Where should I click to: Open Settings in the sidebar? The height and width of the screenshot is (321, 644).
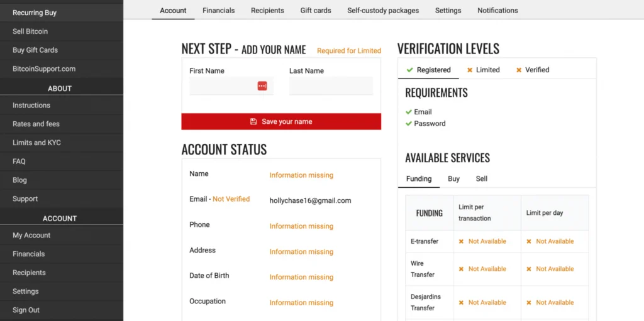click(x=62, y=291)
